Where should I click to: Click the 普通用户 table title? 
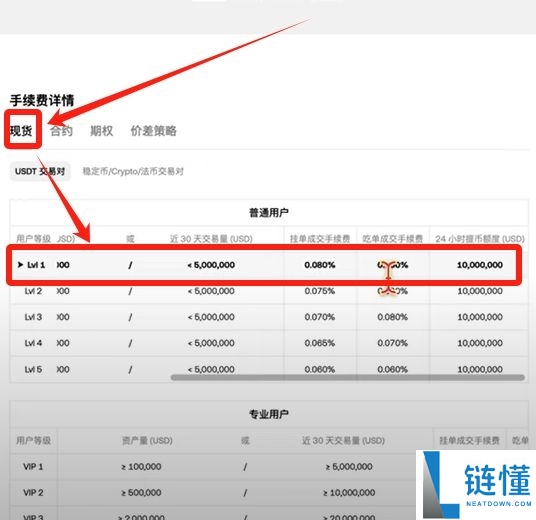tap(269, 213)
